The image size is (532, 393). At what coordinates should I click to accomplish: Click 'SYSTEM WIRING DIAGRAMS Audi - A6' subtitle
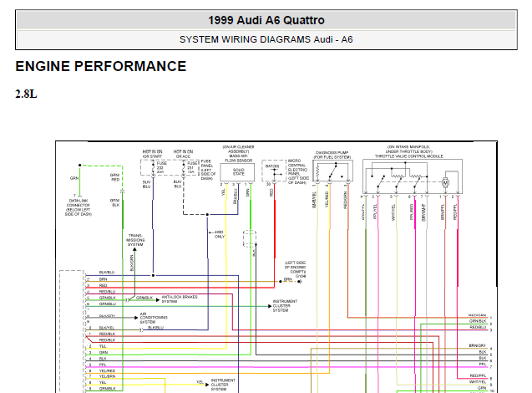pos(266,39)
